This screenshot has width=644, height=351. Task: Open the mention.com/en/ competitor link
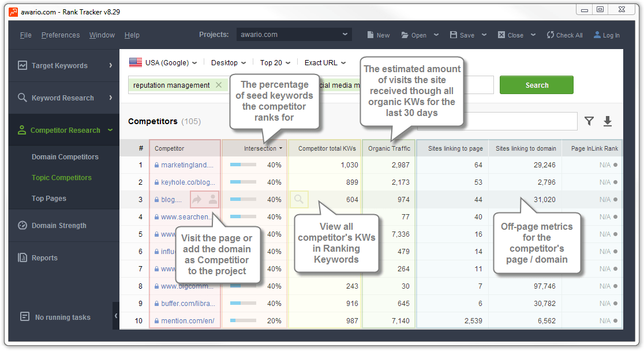188,320
